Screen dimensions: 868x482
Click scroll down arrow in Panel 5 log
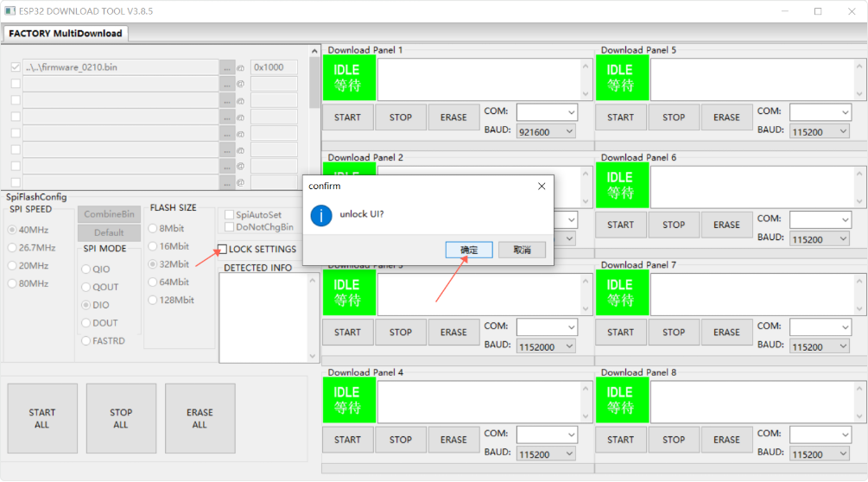click(859, 94)
